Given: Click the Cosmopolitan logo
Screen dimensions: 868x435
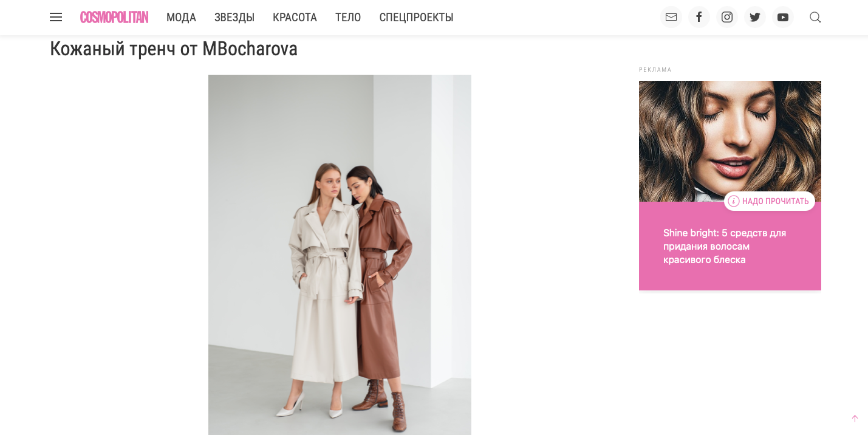Looking at the screenshot, I should tap(114, 17).
